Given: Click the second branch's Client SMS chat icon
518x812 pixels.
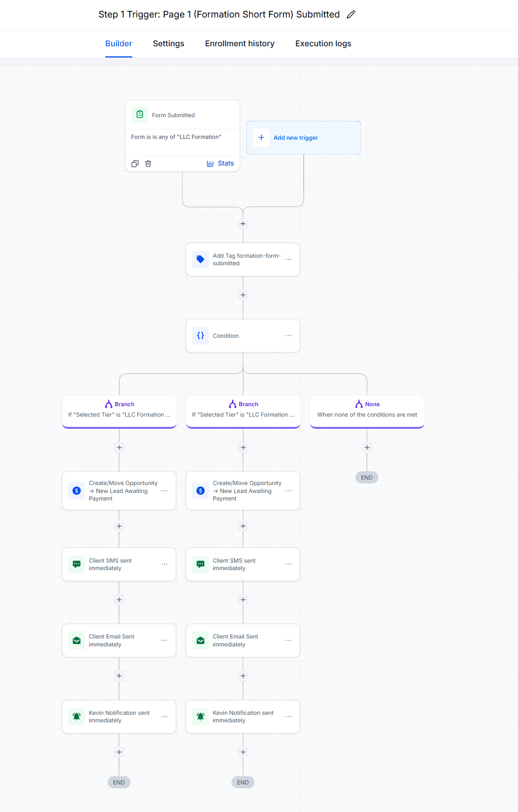Looking at the screenshot, I should (x=200, y=564).
